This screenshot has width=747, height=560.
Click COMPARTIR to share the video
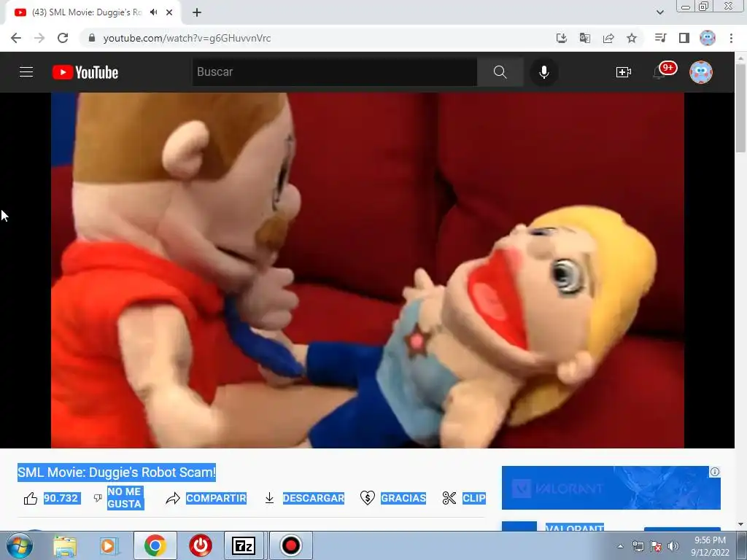206,498
